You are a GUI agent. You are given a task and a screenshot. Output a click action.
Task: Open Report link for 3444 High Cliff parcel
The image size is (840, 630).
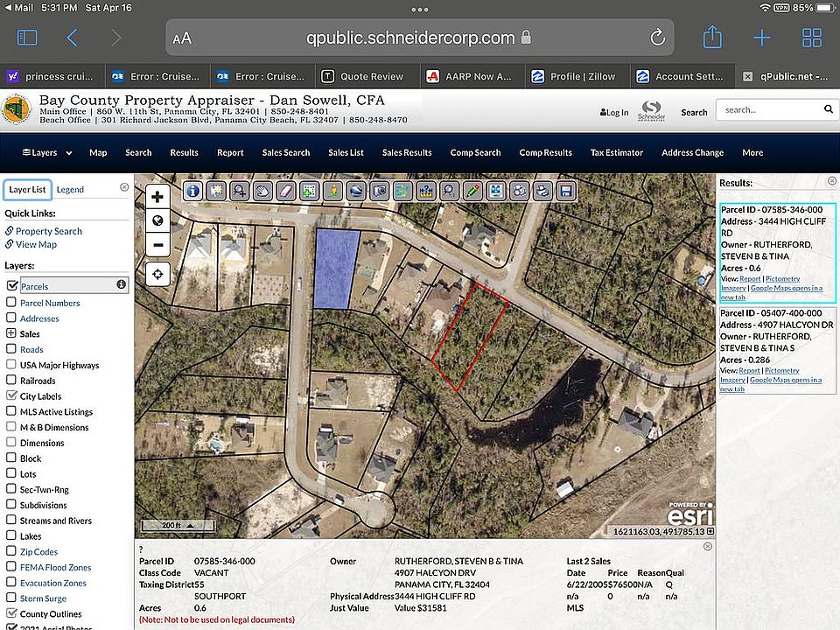tap(749, 278)
